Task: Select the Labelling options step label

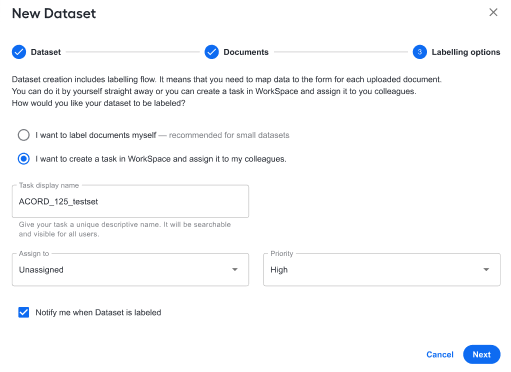Action: (x=466, y=52)
